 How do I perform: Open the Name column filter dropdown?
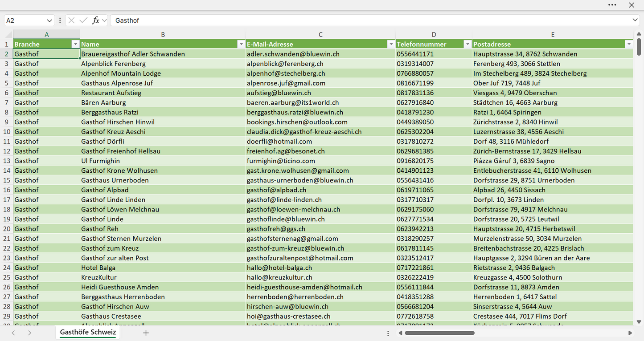tap(241, 44)
